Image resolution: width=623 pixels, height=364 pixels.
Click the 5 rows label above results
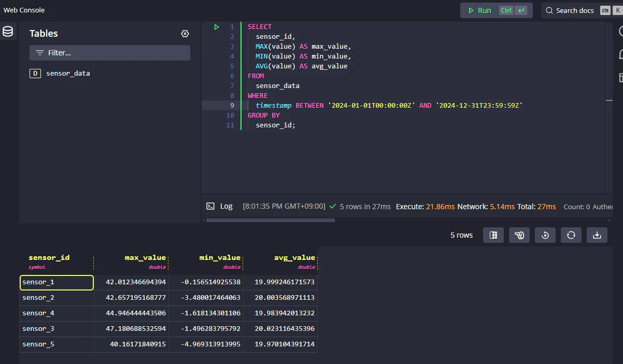coord(461,235)
